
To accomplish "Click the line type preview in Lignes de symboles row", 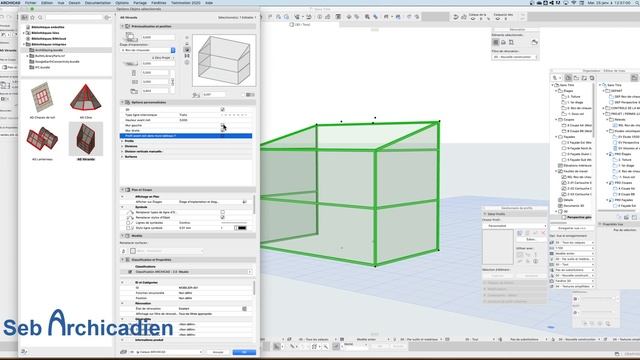I will pyautogui.click(x=234, y=223).
